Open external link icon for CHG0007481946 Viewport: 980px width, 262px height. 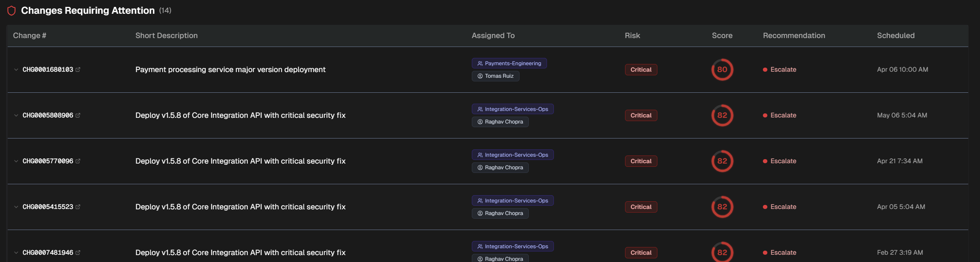pos(78,253)
